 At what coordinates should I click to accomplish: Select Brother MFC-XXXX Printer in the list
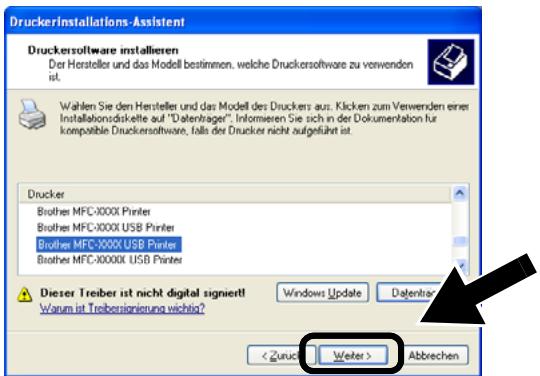(x=94, y=211)
